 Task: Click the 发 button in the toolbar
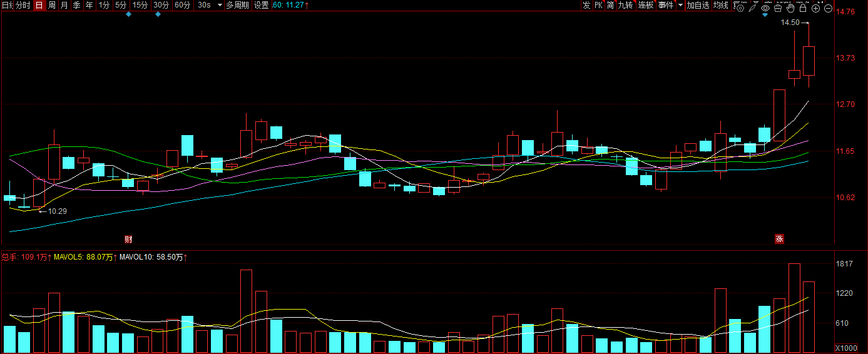(x=586, y=5)
